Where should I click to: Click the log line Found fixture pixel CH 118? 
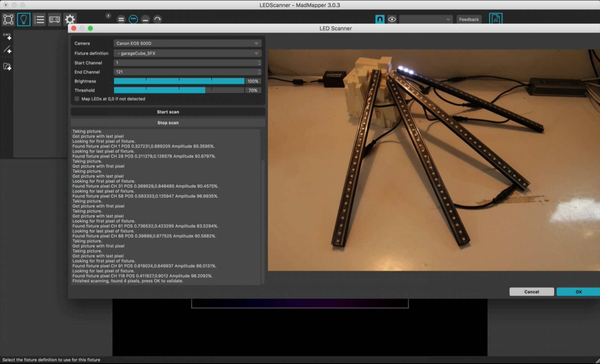tap(142, 276)
